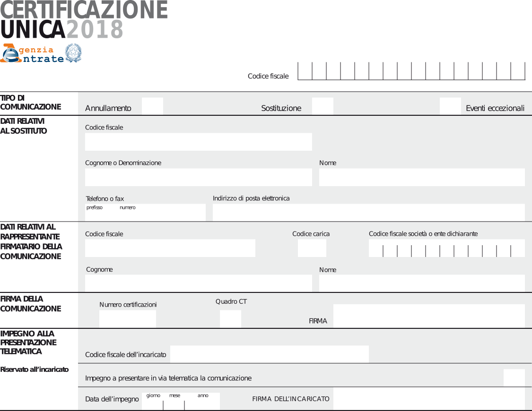Click the FIRMA signature field

coord(429,316)
